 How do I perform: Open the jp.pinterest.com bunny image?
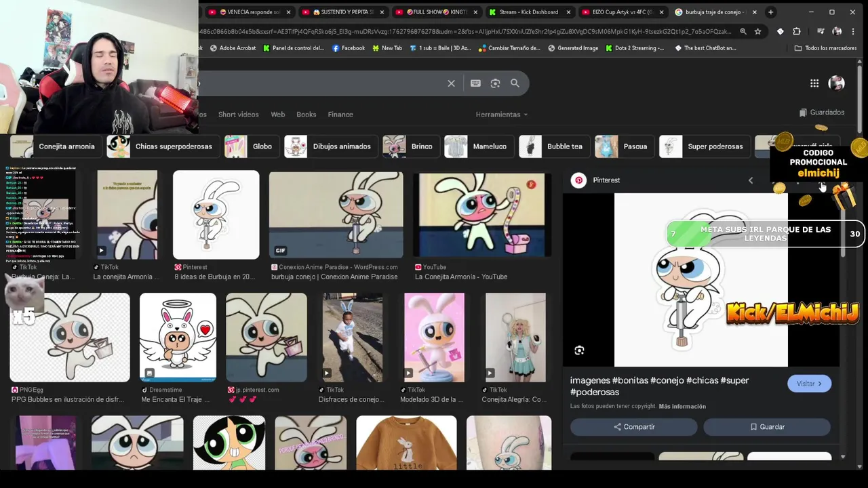click(267, 338)
